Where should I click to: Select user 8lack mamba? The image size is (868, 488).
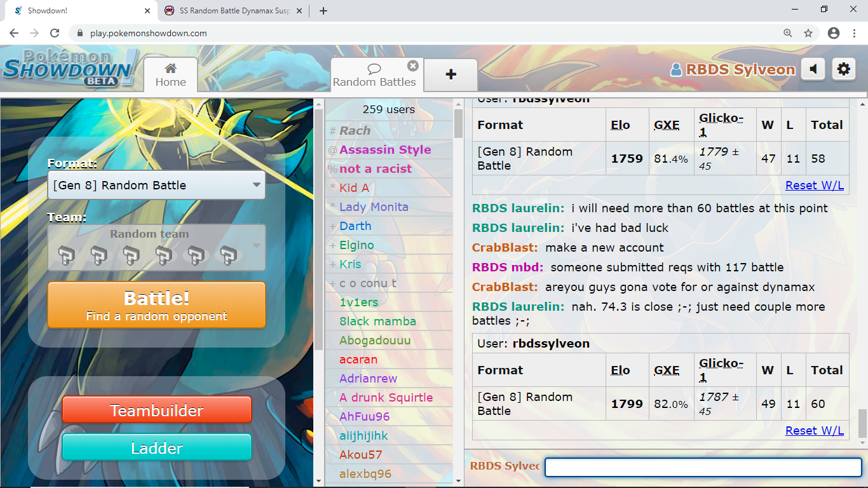(x=389, y=321)
